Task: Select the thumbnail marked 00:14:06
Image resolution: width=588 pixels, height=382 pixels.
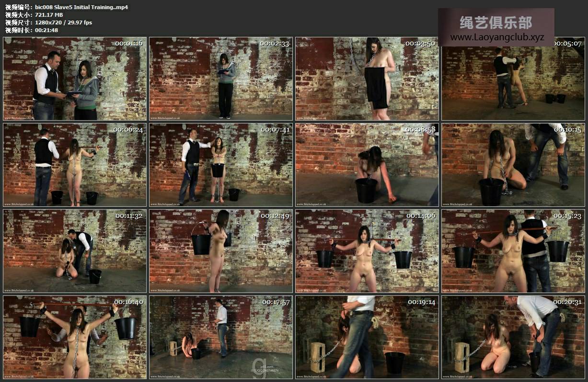Action: [x=367, y=251]
